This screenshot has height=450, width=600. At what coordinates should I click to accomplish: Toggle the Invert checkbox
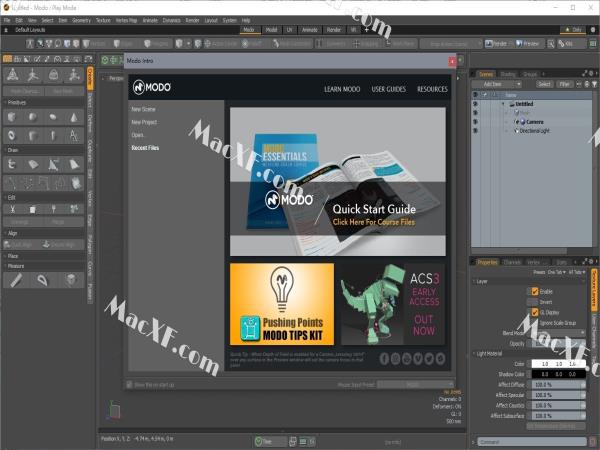535,302
